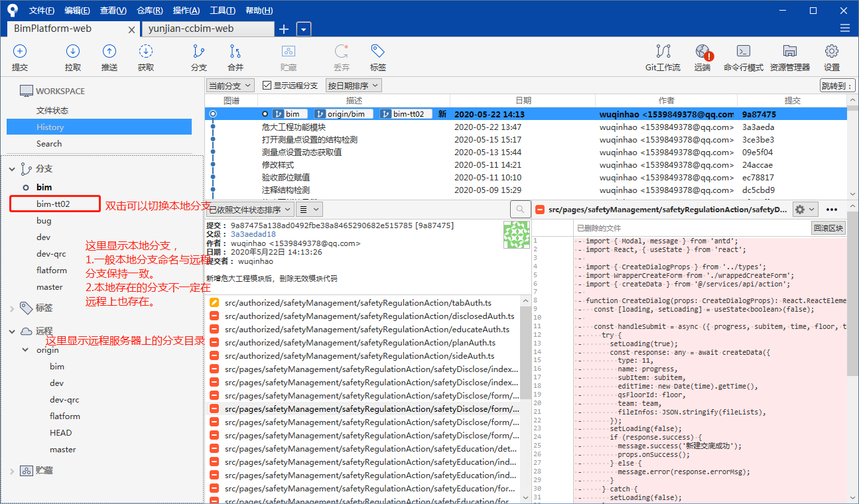The image size is (859, 504).
Task: Click the 拉取 pull icon
Action: pyautogui.click(x=73, y=52)
